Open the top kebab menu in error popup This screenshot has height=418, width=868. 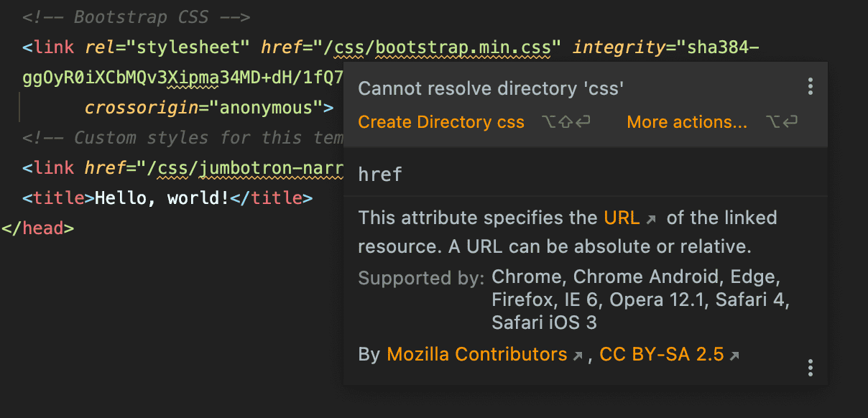810,88
